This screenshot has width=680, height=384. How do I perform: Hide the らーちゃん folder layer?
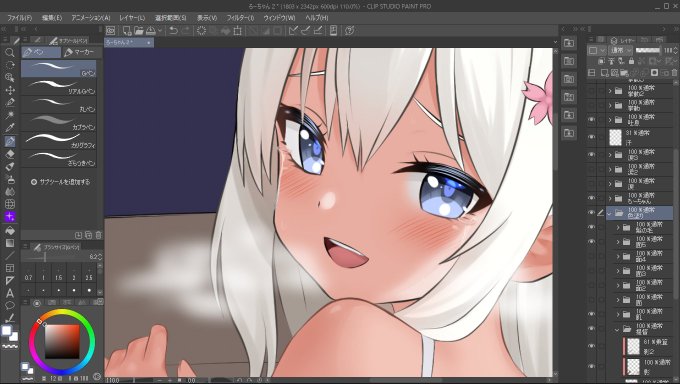pos(592,198)
